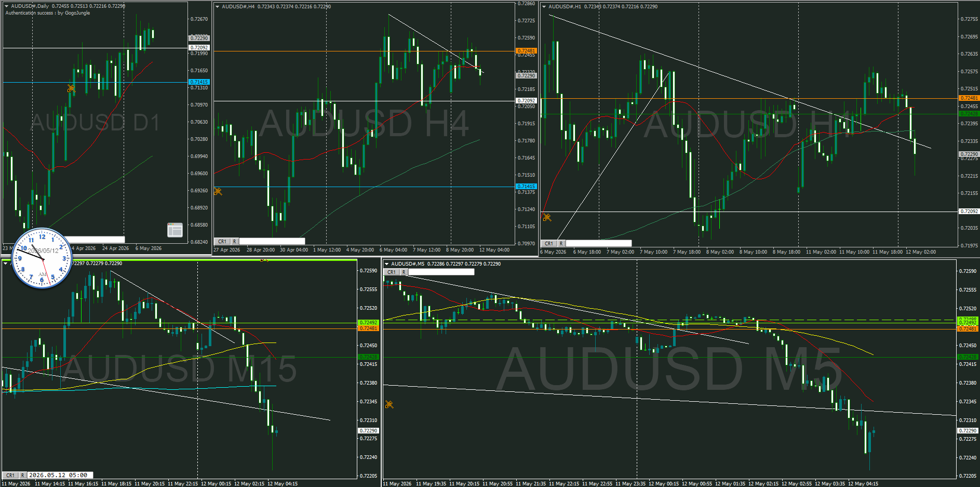Click the window-layout icon in the D1 chart

point(175,230)
